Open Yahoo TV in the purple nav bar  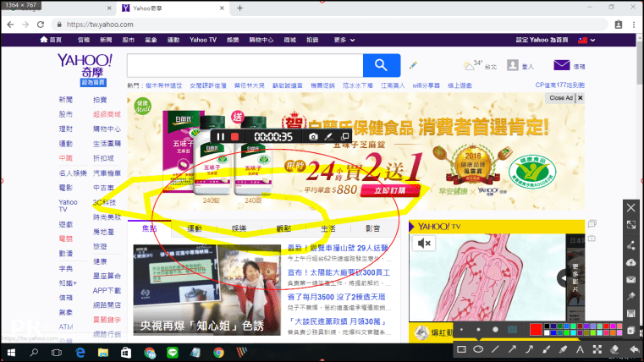tap(203, 40)
